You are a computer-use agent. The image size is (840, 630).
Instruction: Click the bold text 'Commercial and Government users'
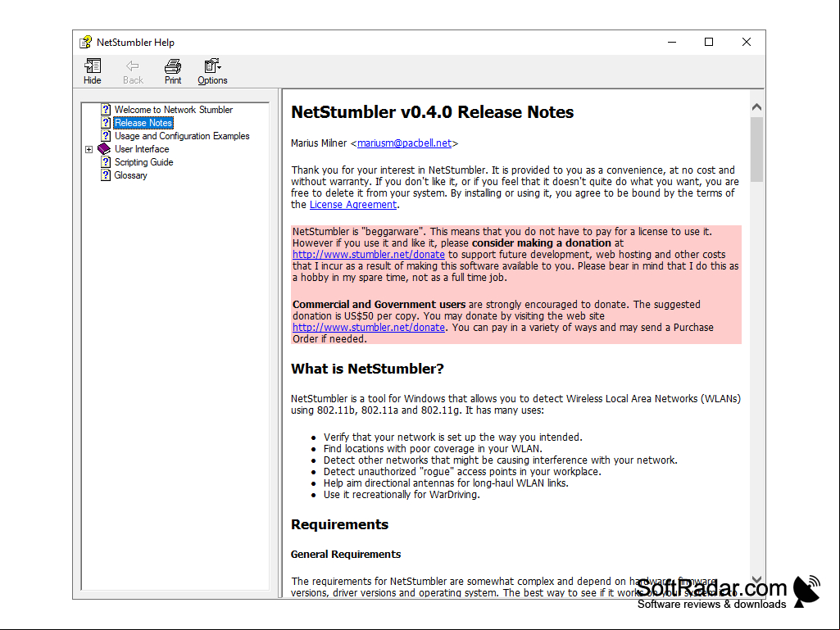(379, 304)
